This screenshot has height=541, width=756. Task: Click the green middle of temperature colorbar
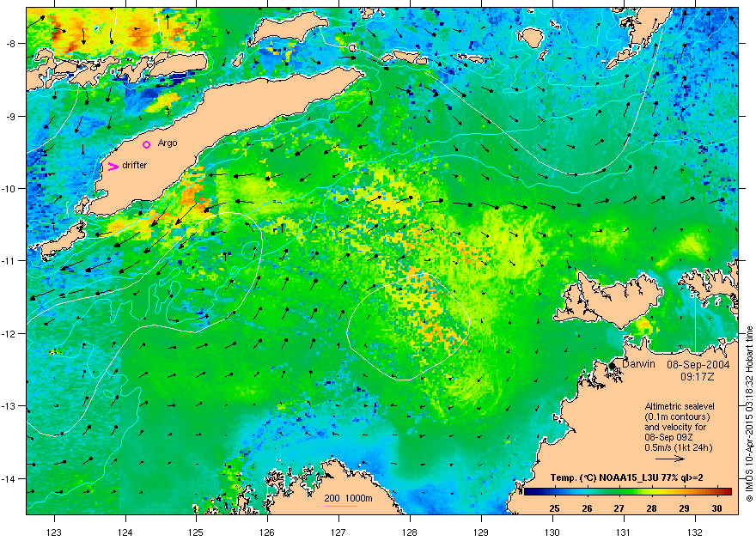coord(628,492)
